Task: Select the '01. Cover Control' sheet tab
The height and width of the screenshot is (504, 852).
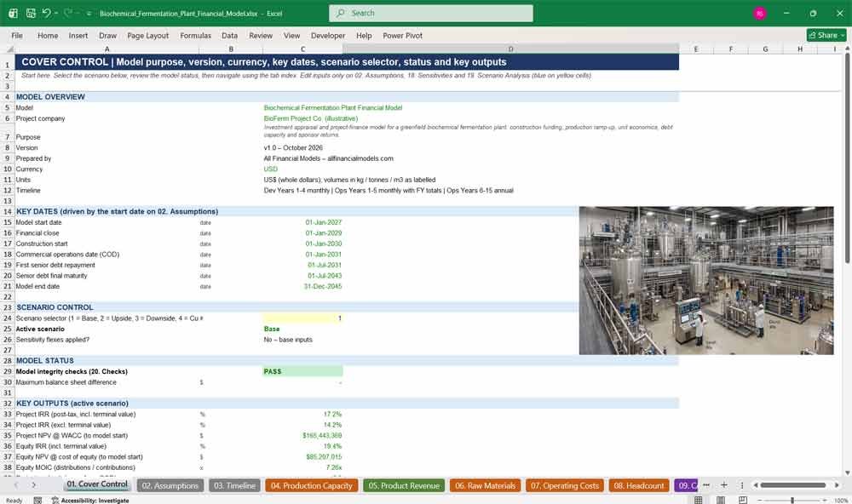Action: (97, 484)
